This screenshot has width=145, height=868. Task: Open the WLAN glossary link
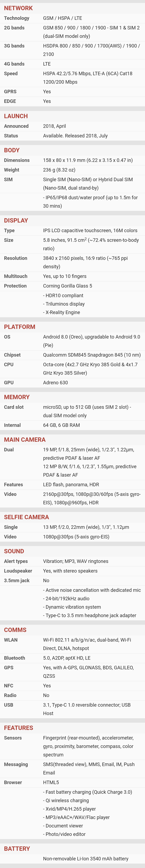[11, 640]
